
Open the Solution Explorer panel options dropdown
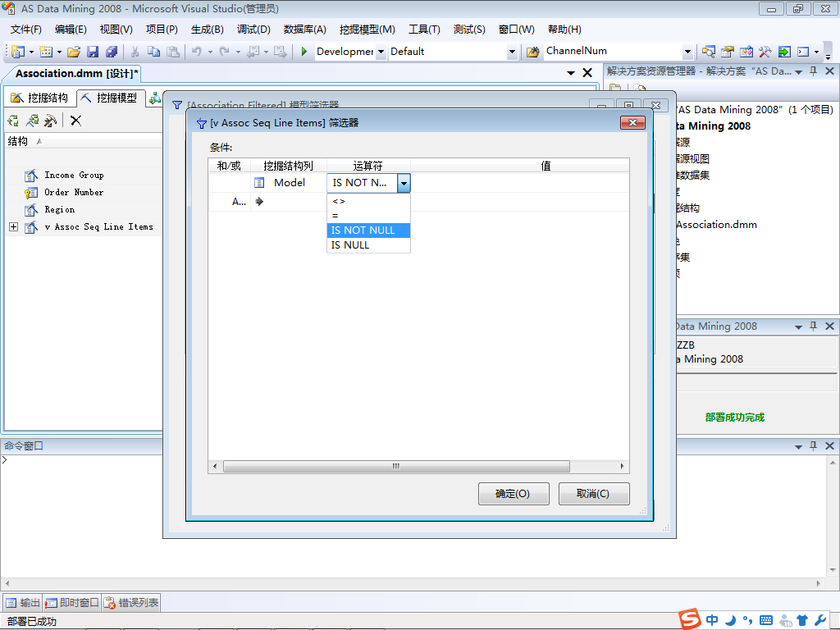tap(798, 72)
